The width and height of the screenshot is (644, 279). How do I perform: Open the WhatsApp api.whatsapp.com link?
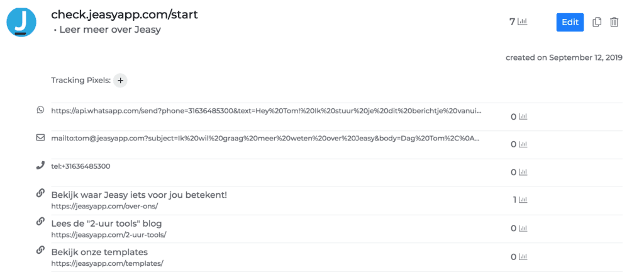click(x=266, y=111)
